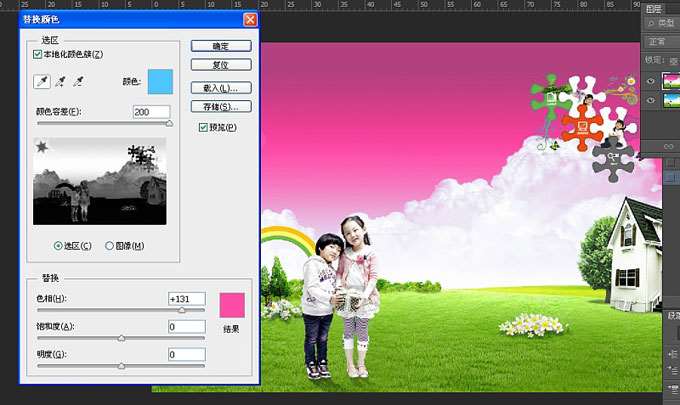The image size is (680, 405).
Task: Select the main eyedropper tool
Action: coord(42,82)
